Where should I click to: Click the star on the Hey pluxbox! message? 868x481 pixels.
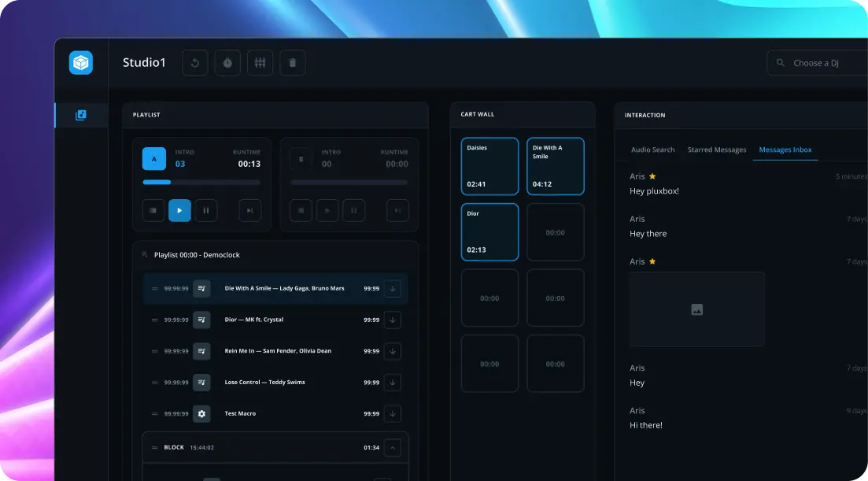(x=652, y=176)
